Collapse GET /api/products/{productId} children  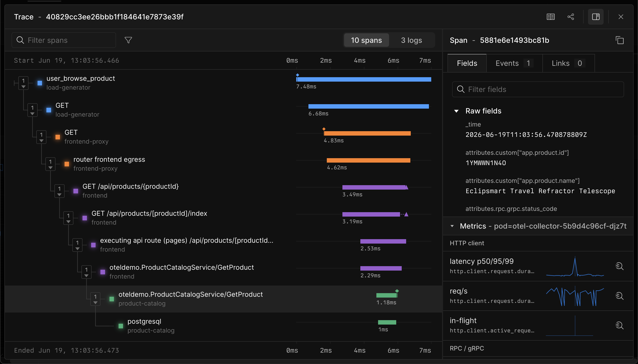click(x=59, y=191)
